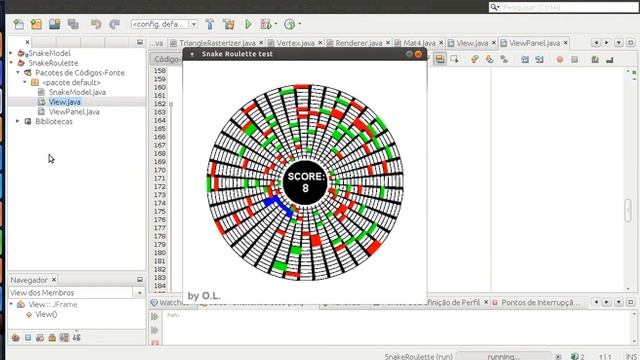This screenshot has height=360, width=640.
Task: Click the red stop icon in output panel
Action: pos(155,343)
